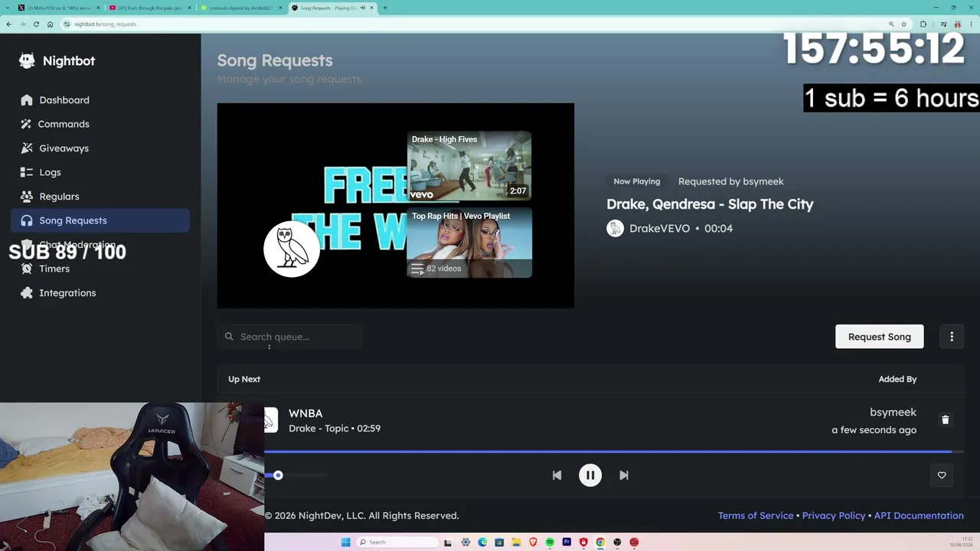Open the Terms of Service link

(x=756, y=516)
